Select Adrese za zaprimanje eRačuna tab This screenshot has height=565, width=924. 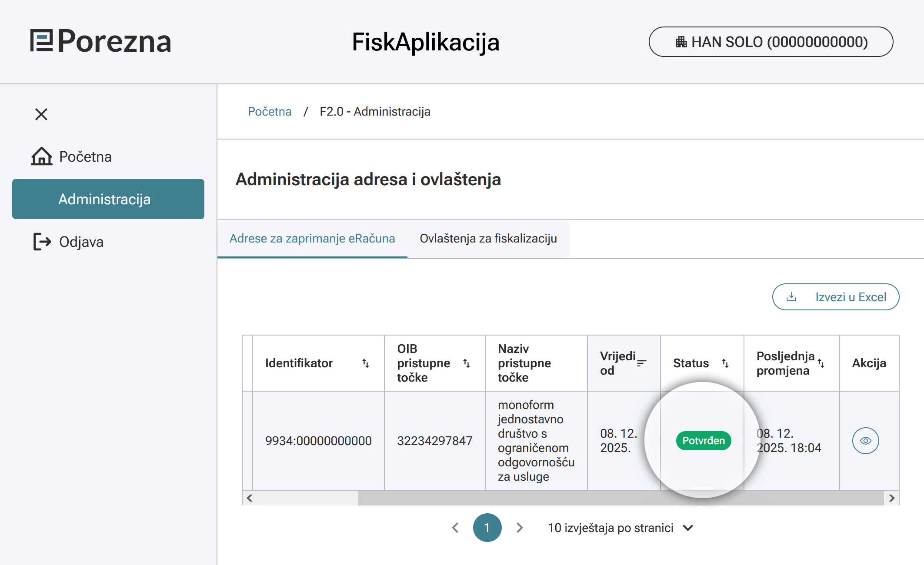312,239
